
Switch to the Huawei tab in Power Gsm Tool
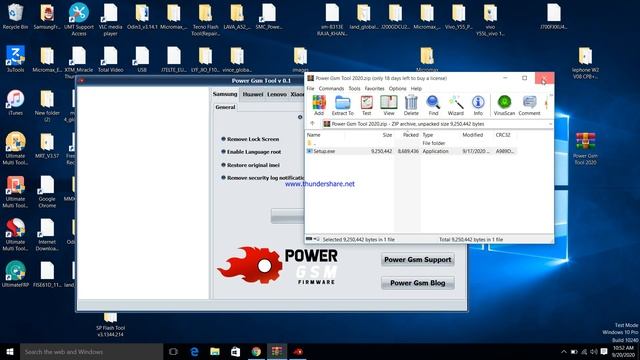[253, 94]
